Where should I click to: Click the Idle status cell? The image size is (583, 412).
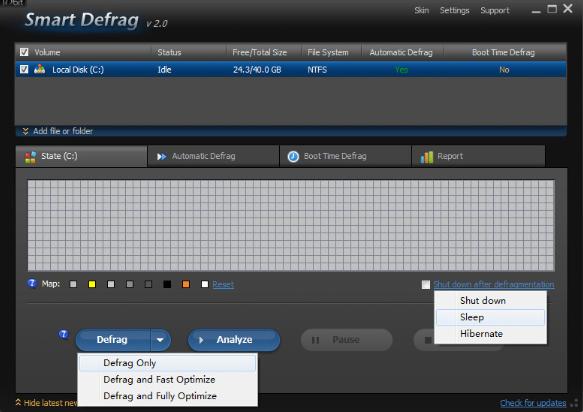click(164, 70)
